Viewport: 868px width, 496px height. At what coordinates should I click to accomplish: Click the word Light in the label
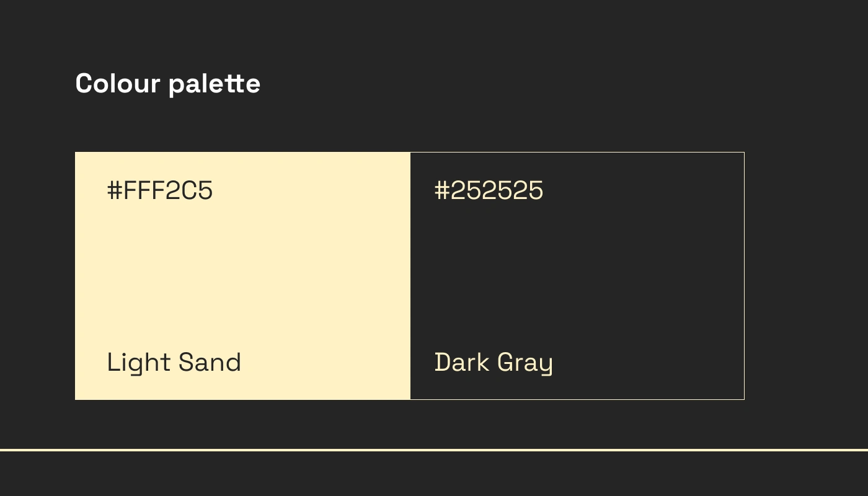139,363
